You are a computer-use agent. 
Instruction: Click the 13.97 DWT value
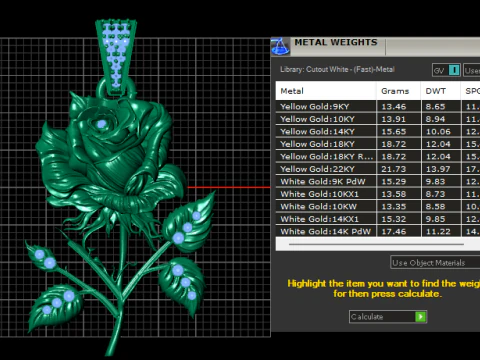click(x=438, y=169)
